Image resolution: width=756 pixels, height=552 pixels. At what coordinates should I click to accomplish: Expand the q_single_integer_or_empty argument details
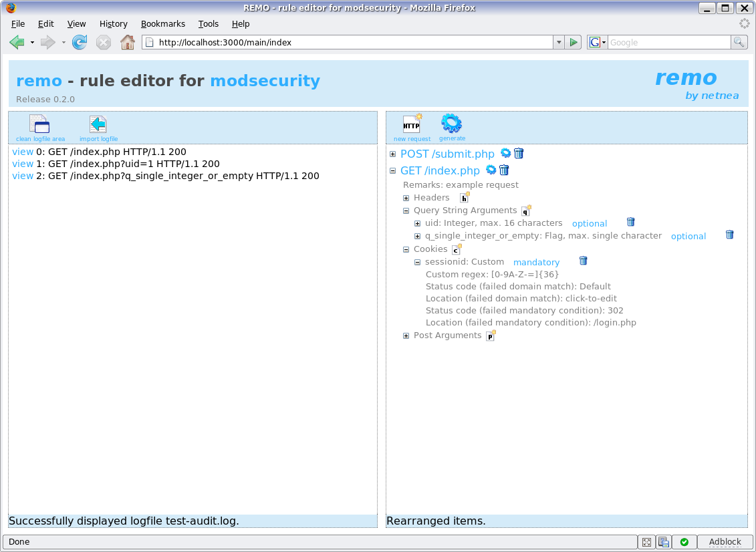click(x=418, y=236)
